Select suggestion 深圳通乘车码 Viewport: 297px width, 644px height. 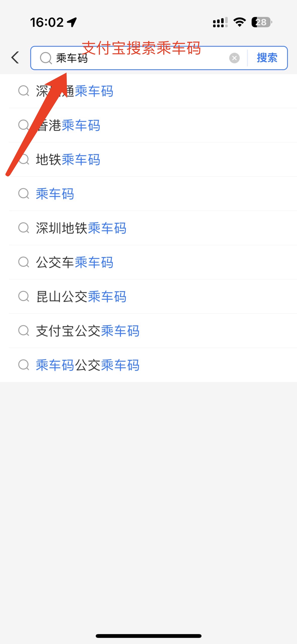point(148,91)
